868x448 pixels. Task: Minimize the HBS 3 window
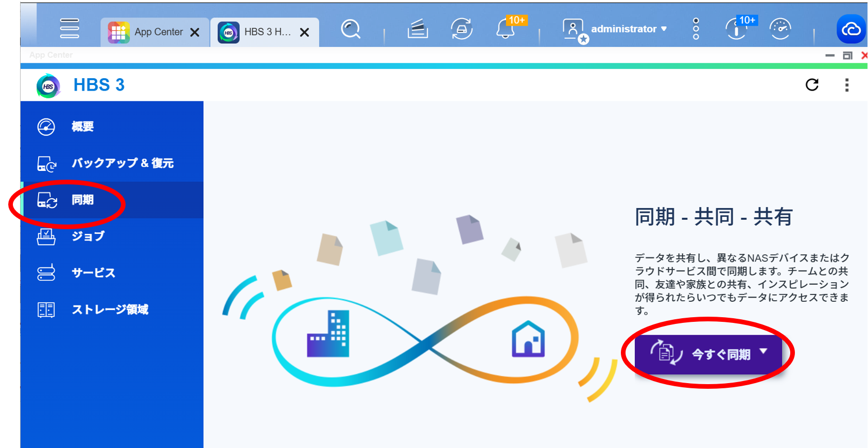pyautogui.click(x=830, y=55)
